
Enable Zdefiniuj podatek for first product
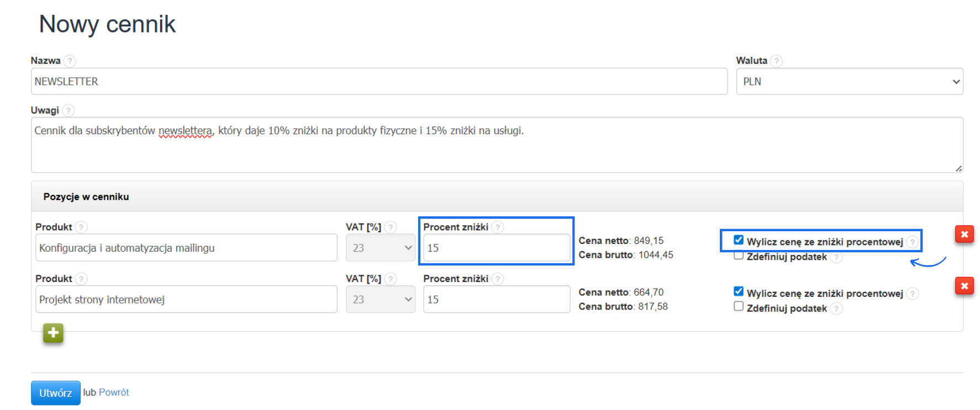point(739,255)
